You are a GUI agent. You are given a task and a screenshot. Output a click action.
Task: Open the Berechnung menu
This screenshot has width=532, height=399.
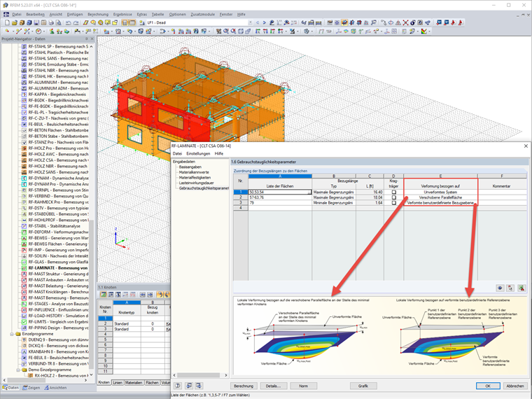click(x=98, y=14)
